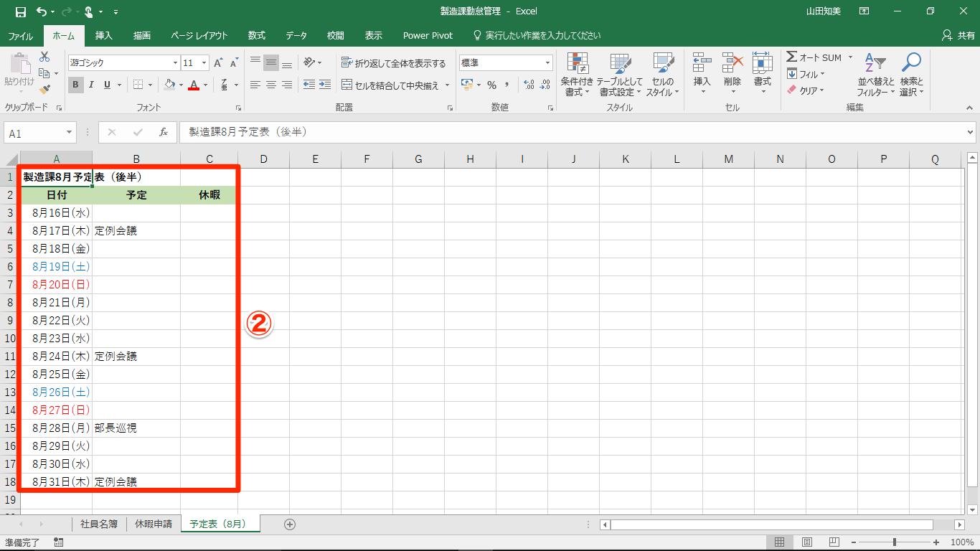Click the percent style icon
Image resolution: width=980 pixels, height=551 pixels.
491,85
